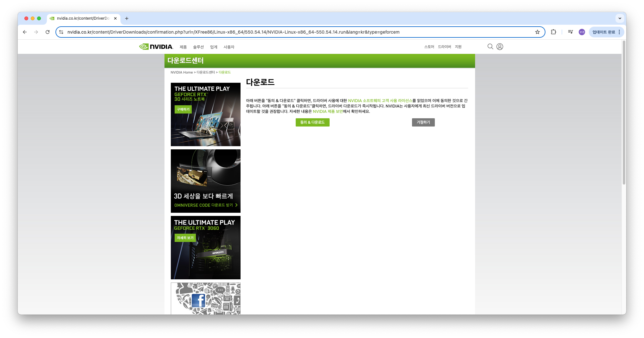Click the browser forward arrow
Screen dimensions: 644x338
coord(36,32)
